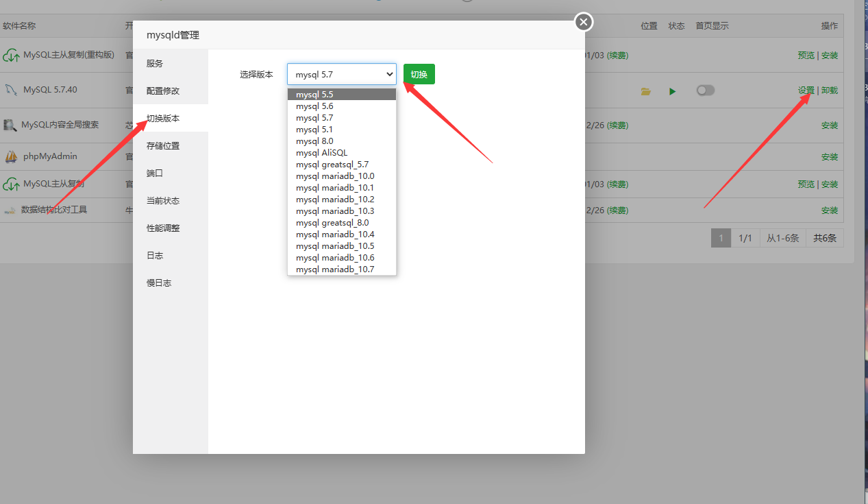The height and width of the screenshot is (504, 868).
Task: Choose mysql 5.7 option in the list
Action: click(342, 118)
